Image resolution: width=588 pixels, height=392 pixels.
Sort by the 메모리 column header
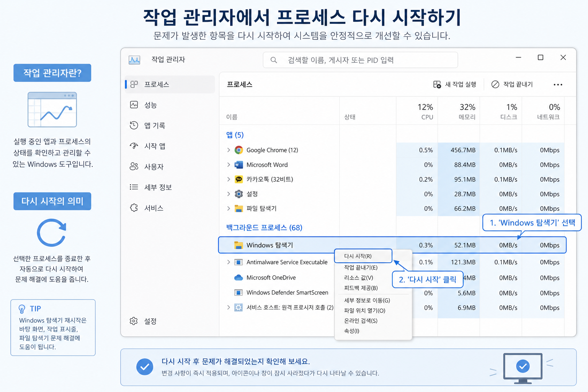pyautogui.click(x=459, y=111)
